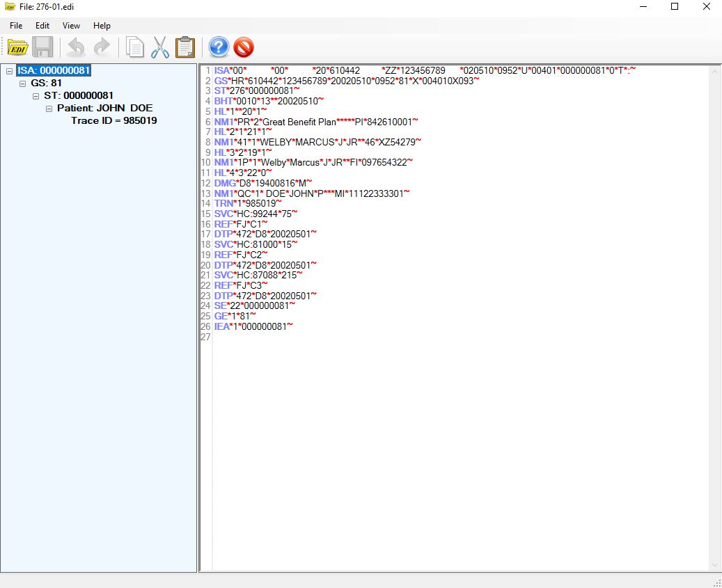Screen dimensions: 722x588
Task: Click the NM1*1P Welby*Marcus line
Action: [x=313, y=162]
